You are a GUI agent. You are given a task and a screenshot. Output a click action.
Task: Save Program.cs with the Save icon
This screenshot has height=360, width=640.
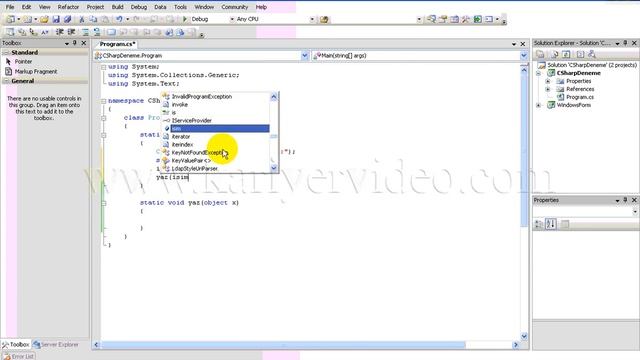point(56,19)
